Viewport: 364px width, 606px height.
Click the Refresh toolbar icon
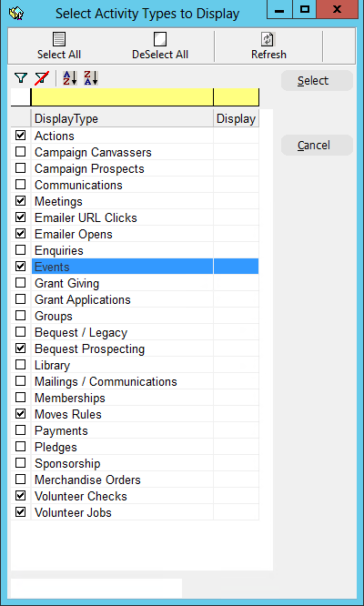[x=268, y=39]
